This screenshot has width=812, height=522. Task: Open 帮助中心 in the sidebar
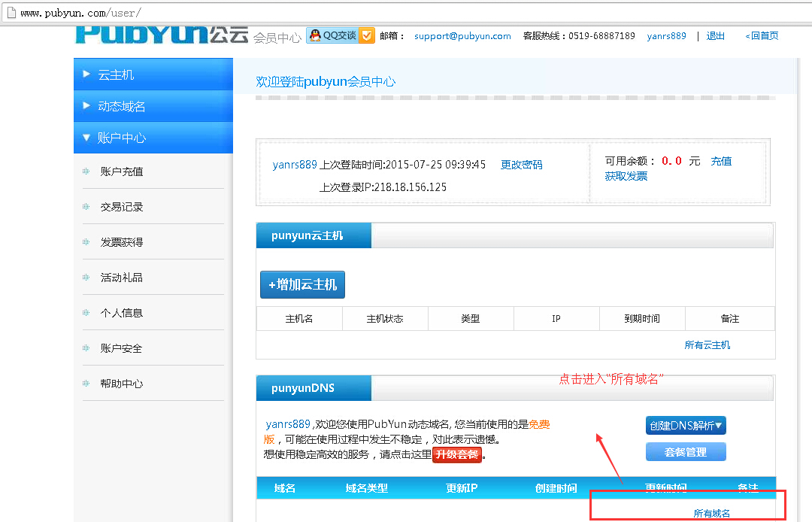[x=122, y=383]
